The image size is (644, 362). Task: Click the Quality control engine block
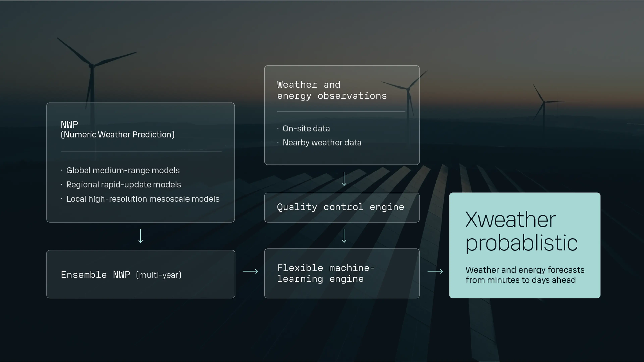click(x=341, y=208)
